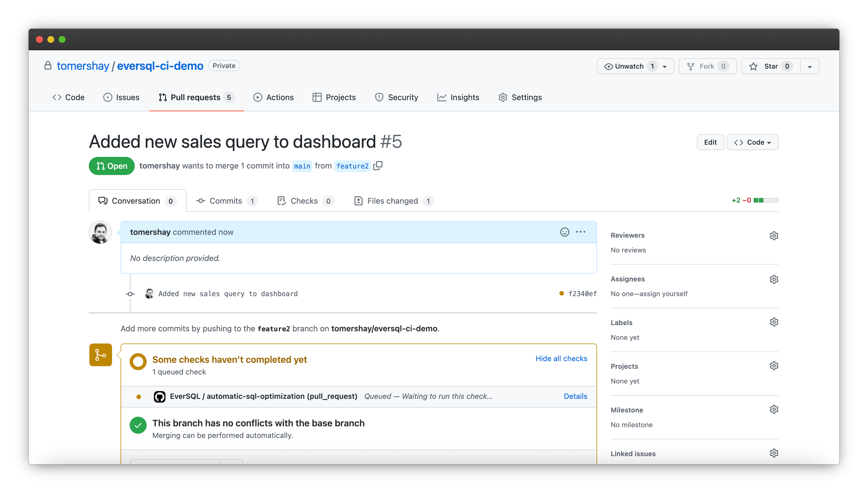
Task: Click the green no-conflicts checkmark icon
Action: coord(138,425)
